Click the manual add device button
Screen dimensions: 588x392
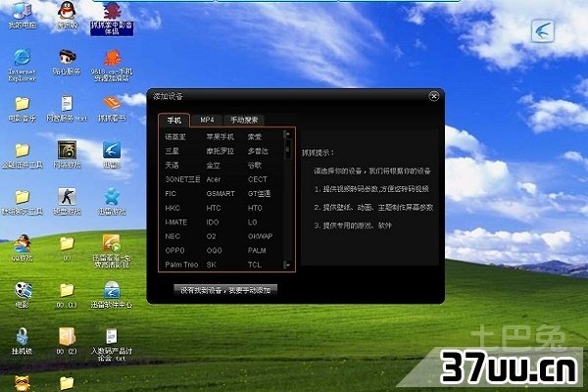[225, 290]
